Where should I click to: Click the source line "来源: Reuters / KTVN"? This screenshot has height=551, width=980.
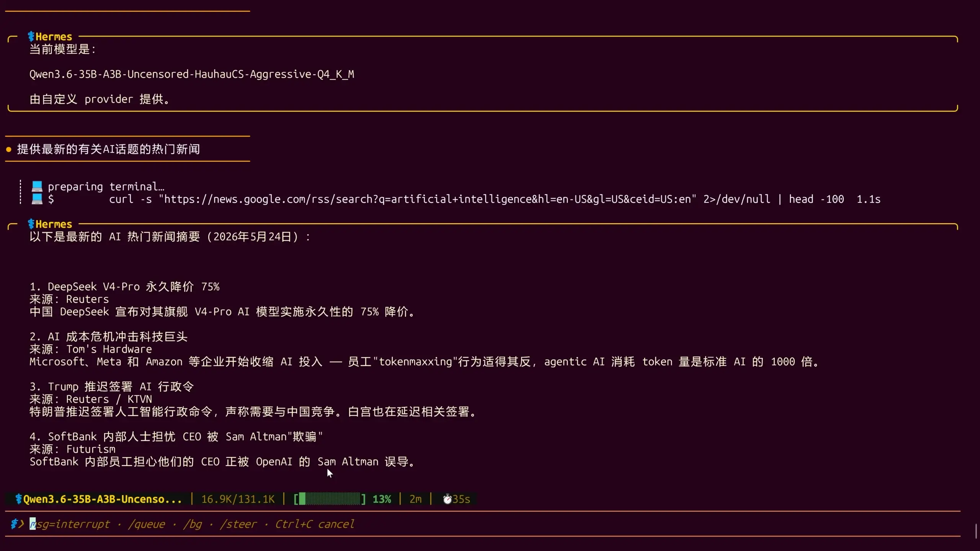(91, 399)
